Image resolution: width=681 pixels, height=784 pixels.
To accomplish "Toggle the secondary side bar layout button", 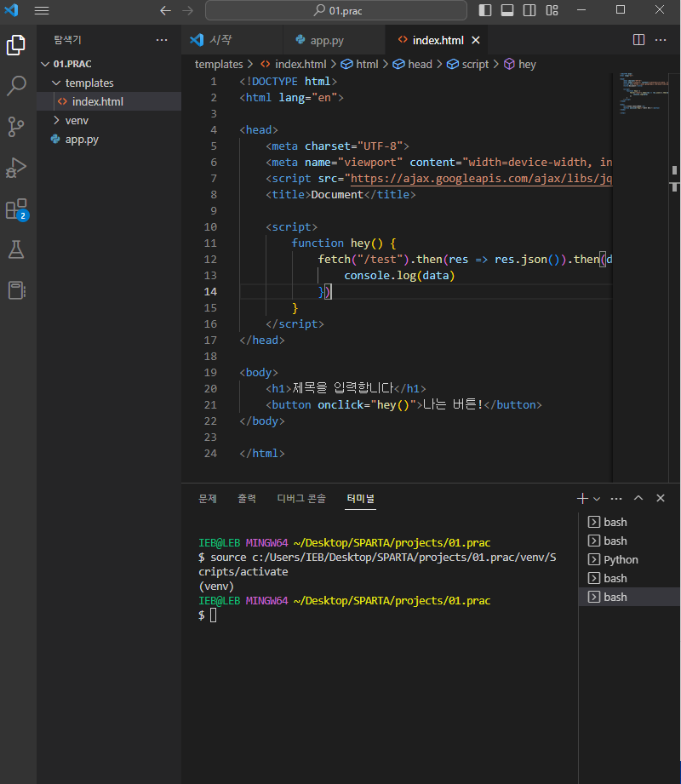I will tap(529, 10).
